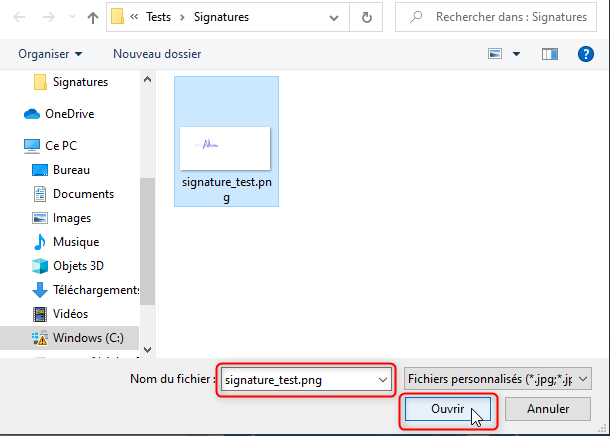This screenshot has width=610, height=436.
Task: Click Nouveau dossier in the toolbar
Action: pos(150,53)
